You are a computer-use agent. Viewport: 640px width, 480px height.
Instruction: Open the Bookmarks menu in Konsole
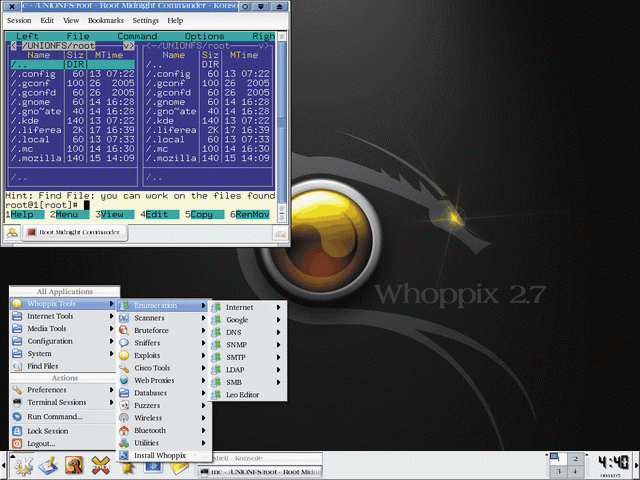[x=106, y=20]
